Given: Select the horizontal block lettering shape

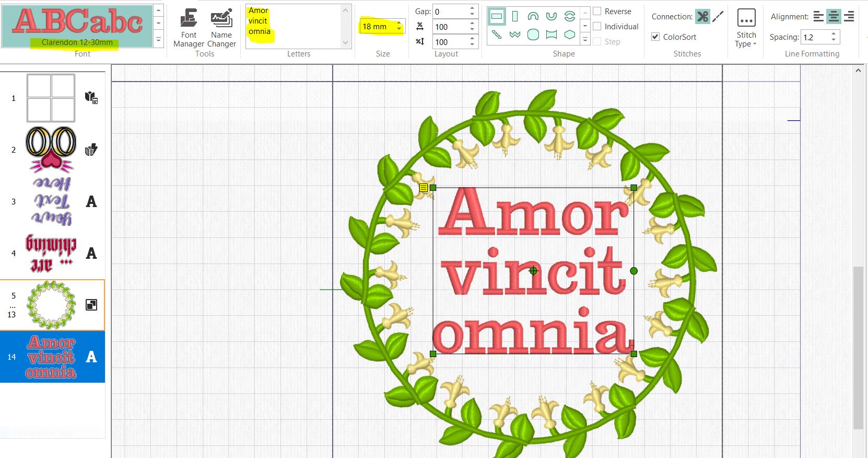Looking at the screenshot, I should 497,17.
